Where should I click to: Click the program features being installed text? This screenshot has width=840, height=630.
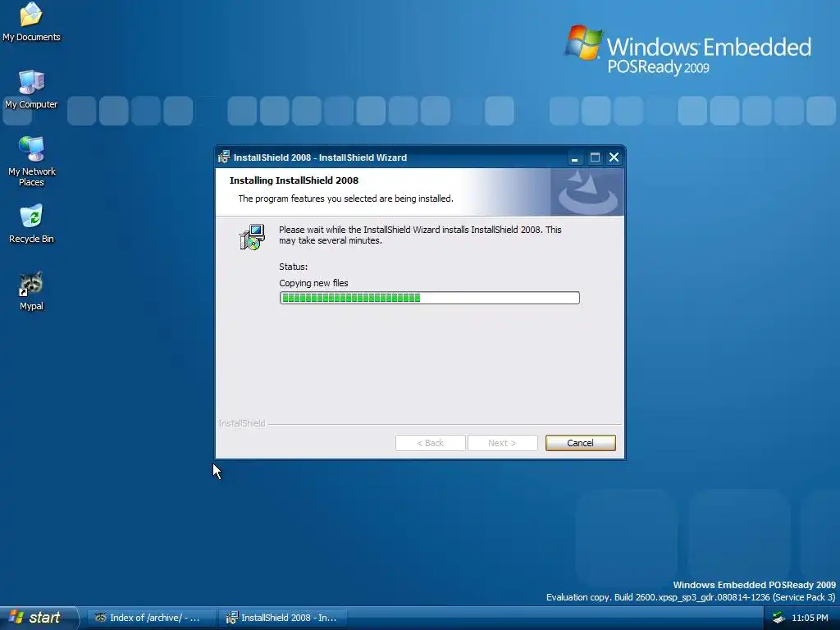pyautogui.click(x=346, y=199)
